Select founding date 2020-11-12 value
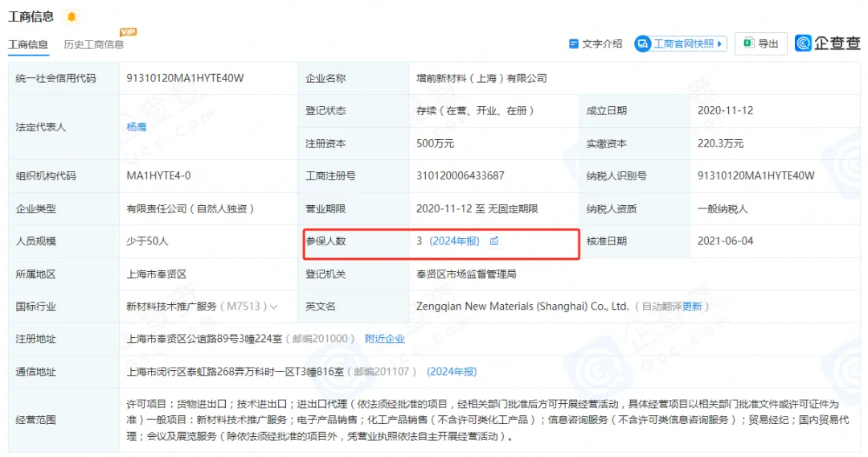 click(725, 111)
